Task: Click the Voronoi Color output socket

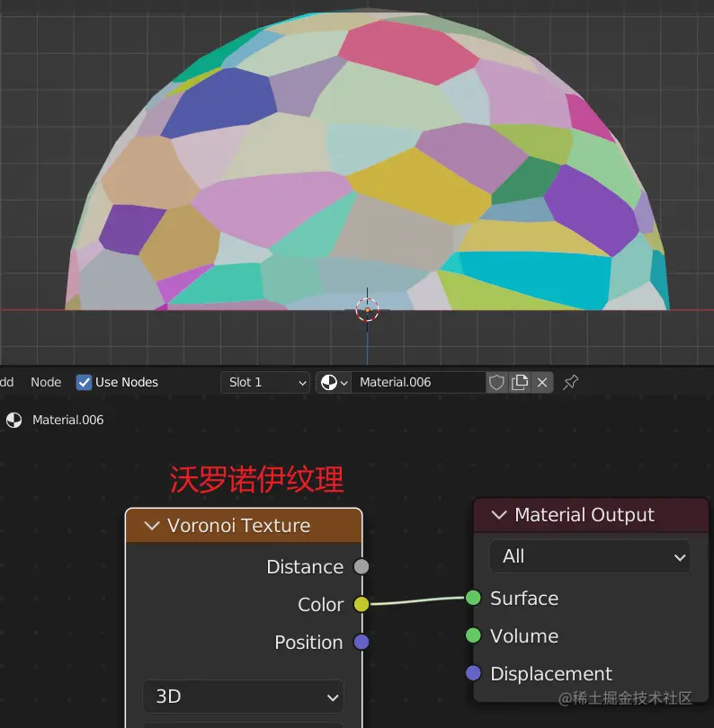Action: click(x=361, y=605)
